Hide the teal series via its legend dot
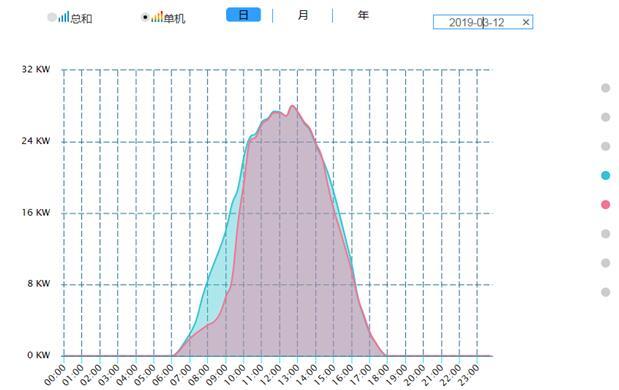The image size is (619, 390). pyautogui.click(x=606, y=175)
